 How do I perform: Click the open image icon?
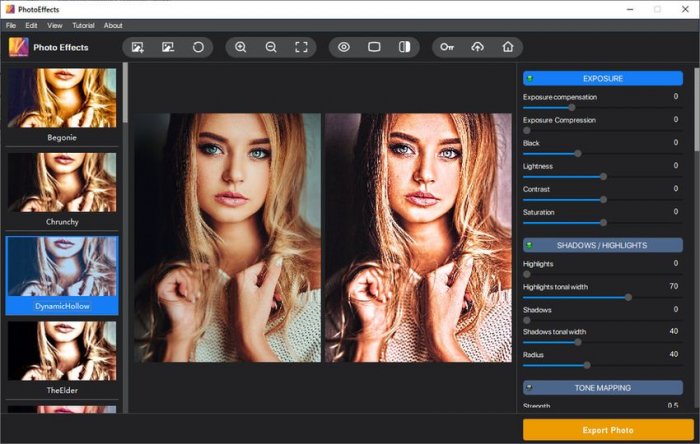pyautogui.click(x=168, y=47)
